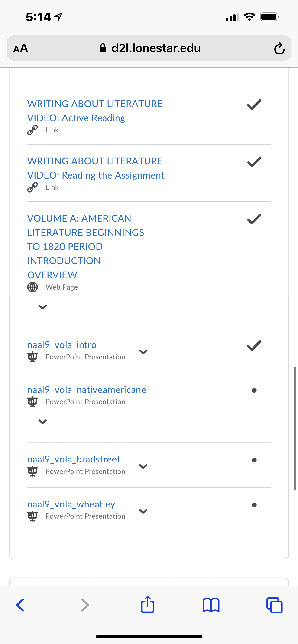
Task: Click PowerPoint icon beside naal9_vola_bradstreet
Action: 32,471
